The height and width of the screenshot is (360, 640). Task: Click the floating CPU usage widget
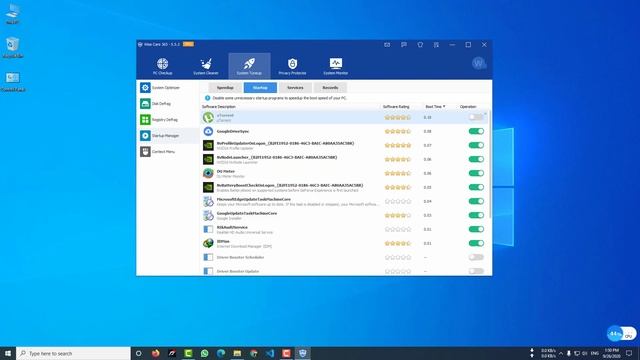(x=621, y=334)
